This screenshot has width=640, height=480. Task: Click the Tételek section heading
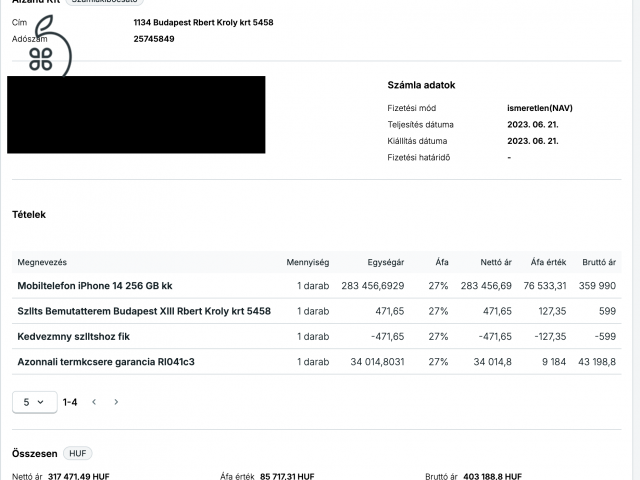click(29, 214)
